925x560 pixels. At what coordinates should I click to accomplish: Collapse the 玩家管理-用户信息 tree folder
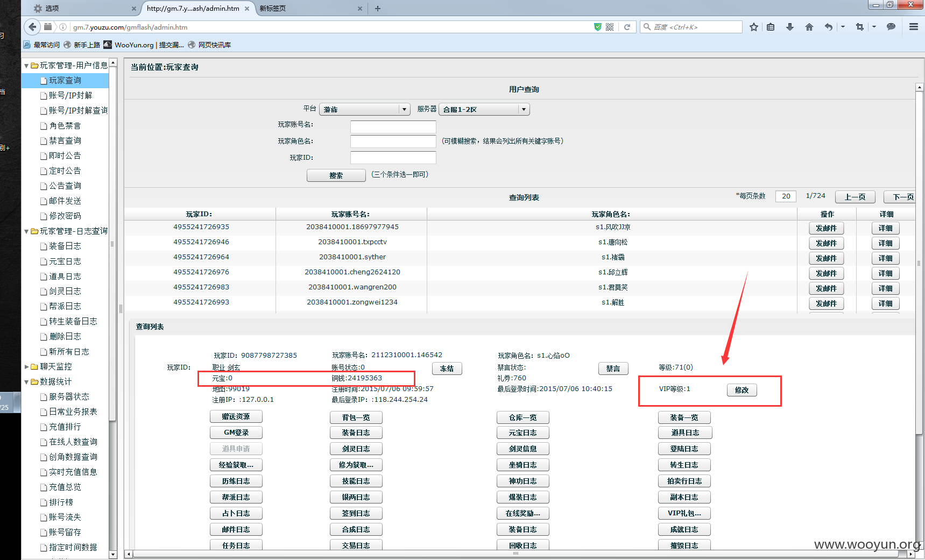coord(26,66)
